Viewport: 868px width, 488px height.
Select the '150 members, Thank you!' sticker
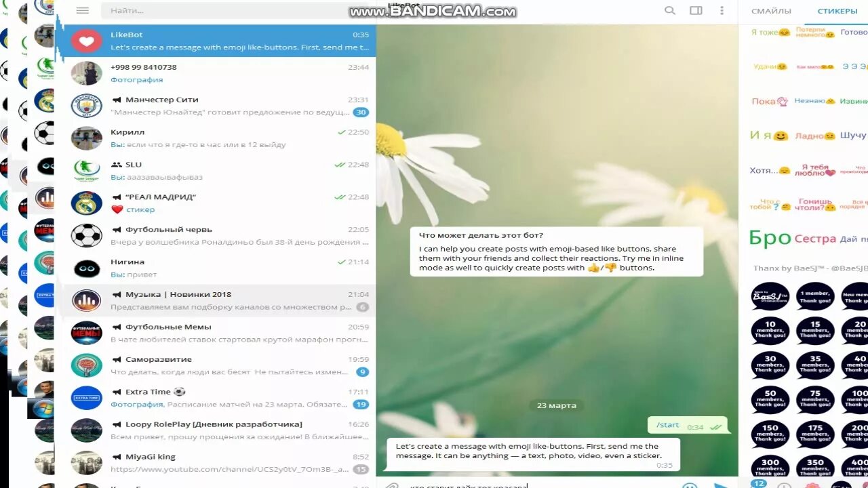pos(770,435)
